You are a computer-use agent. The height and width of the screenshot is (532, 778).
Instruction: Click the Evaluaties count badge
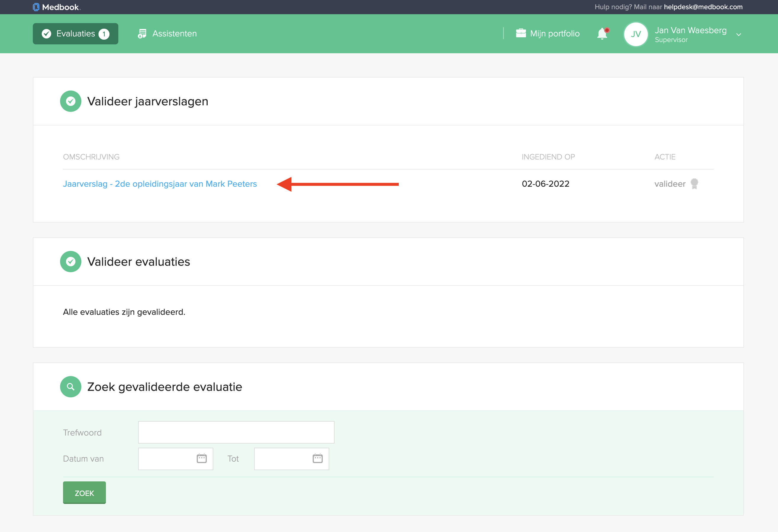pyautogui.click(x=104, y=34)
